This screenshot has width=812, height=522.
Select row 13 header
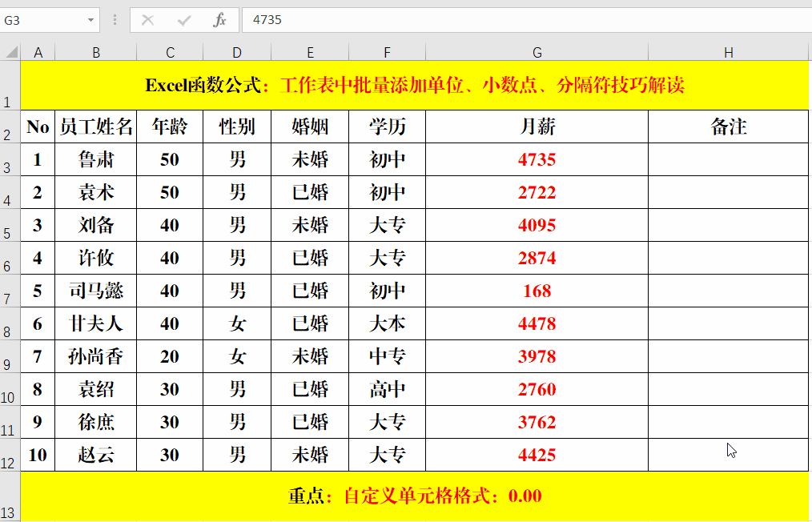coord(10,496)
